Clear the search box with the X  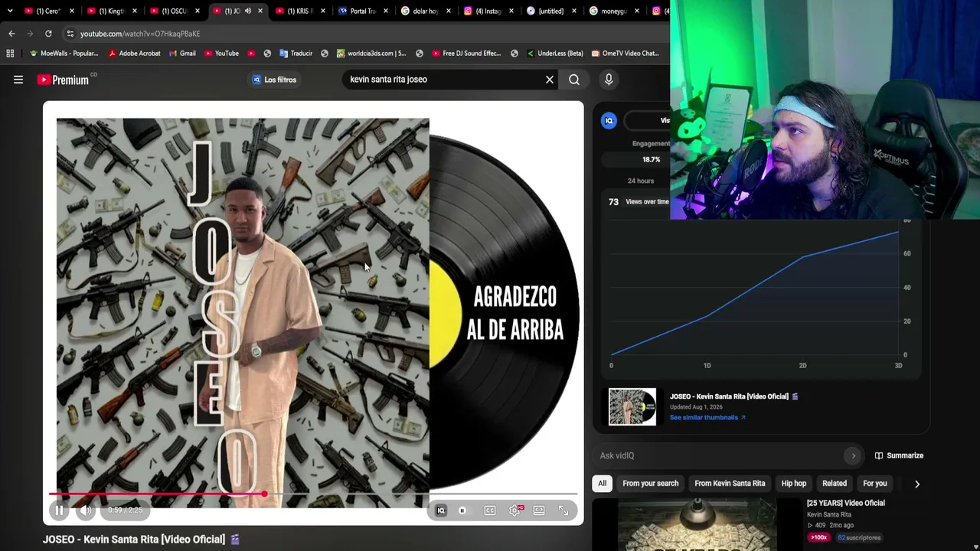coord(550,80)
